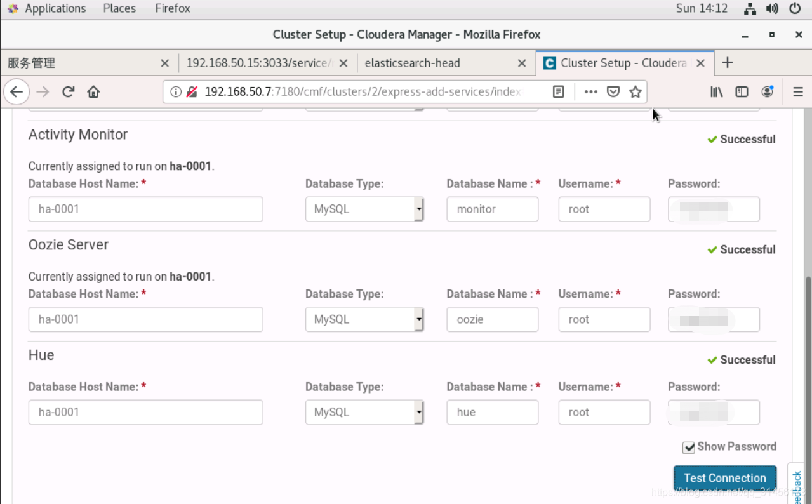Screen dimensions: 812x504
Task: Close the Cluster Setup tab
Action: (x=700, y=63)
